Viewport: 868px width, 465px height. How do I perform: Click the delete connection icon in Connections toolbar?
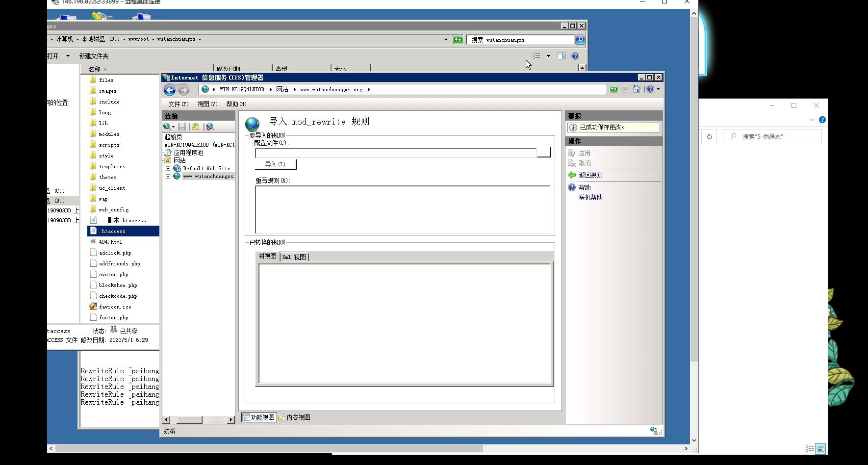[x=210, y=127]
